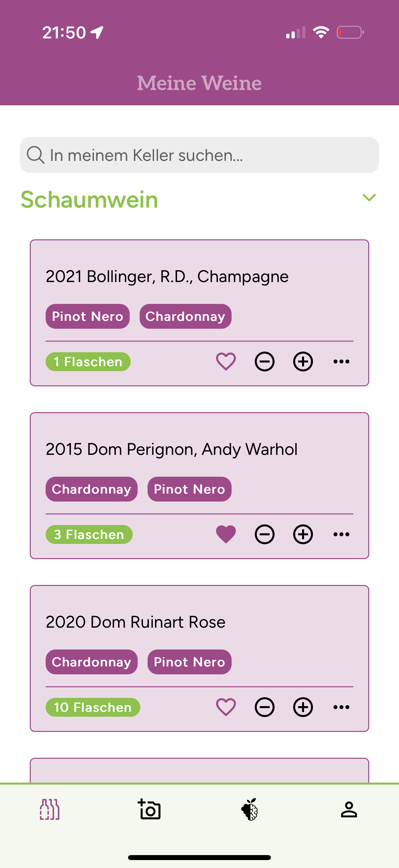Image resolution: width=399 pixels, height=868 pixels.
Task: Remove one bottle of 2021 Bollinger
Action: pyautogui.click(x=265, y=362)
